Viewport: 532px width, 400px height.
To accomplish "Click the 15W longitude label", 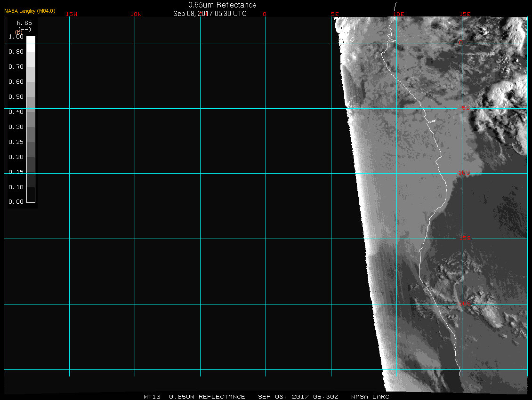I will coord(72,14).
